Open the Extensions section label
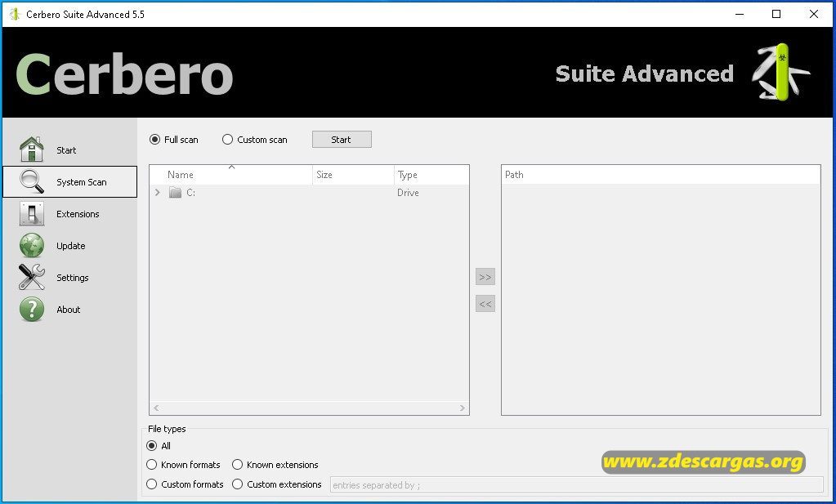 (78, 214)
